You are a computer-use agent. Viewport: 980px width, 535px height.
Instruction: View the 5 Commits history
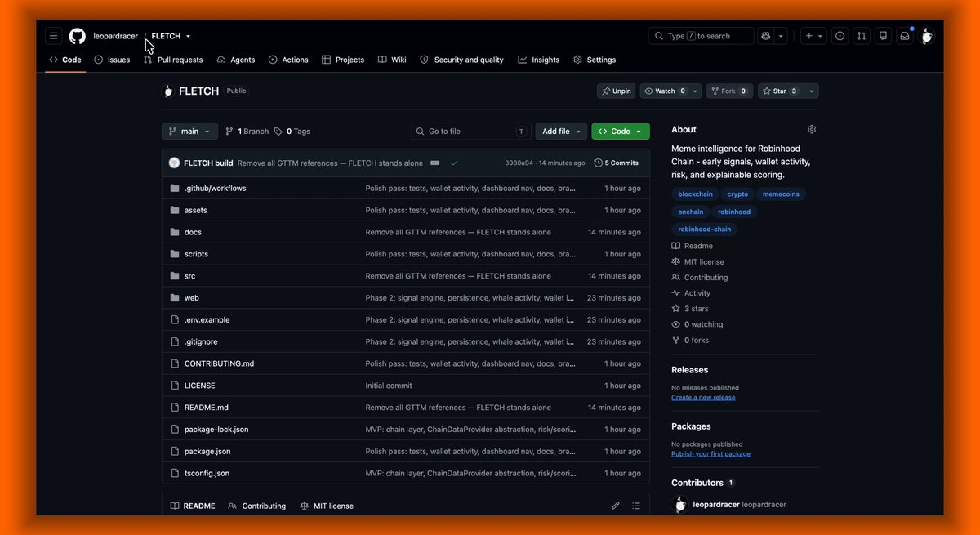pos(617,163)
